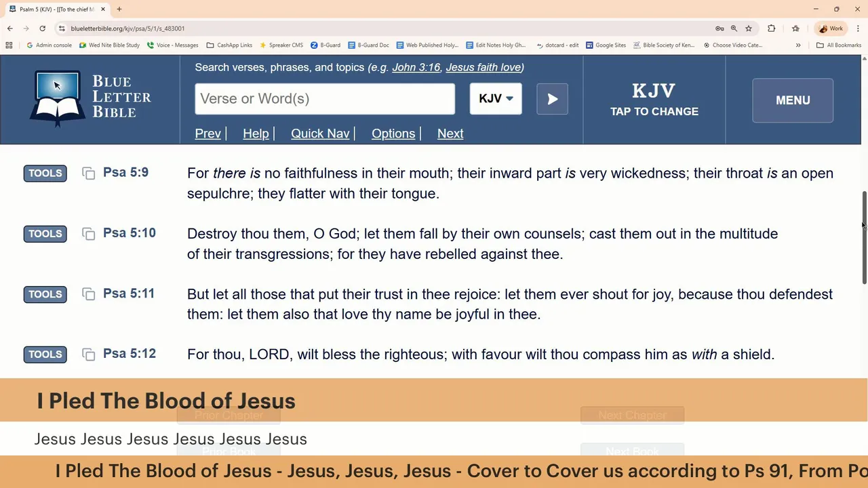Open TOOLS for Psa 5:9
Image resolution: width=868 pixels, height=488 pixels.
tap(45, 174)
